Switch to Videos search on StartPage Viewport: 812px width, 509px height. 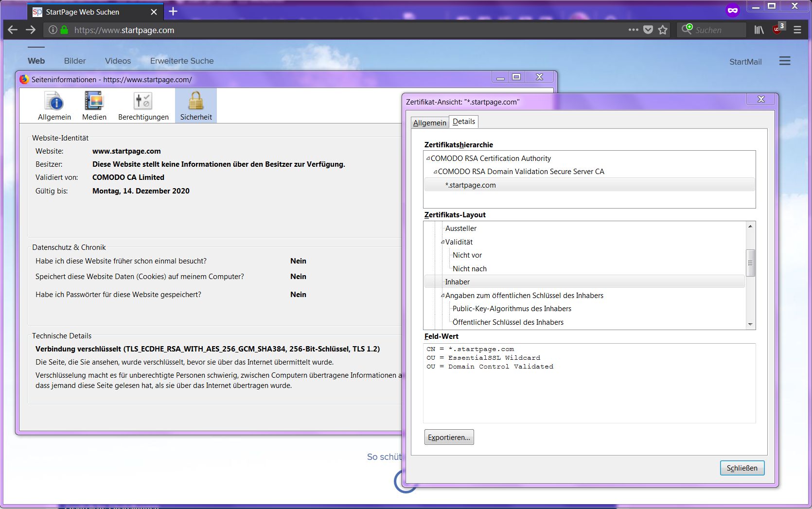click(118, 61)
